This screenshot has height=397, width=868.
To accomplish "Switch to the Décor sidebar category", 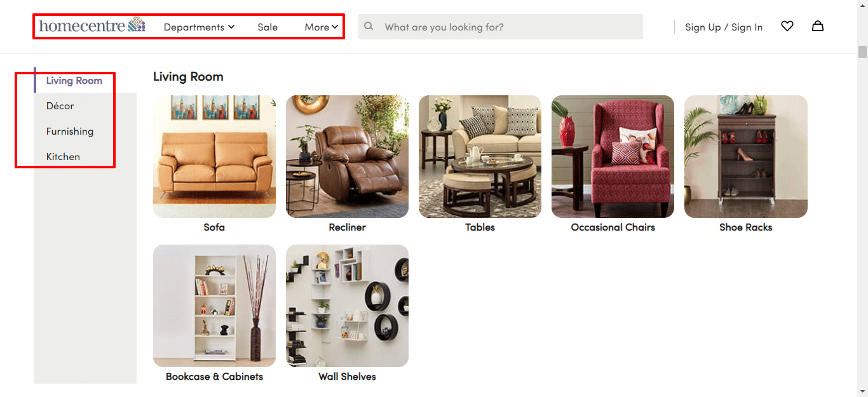I will (60, 106).
